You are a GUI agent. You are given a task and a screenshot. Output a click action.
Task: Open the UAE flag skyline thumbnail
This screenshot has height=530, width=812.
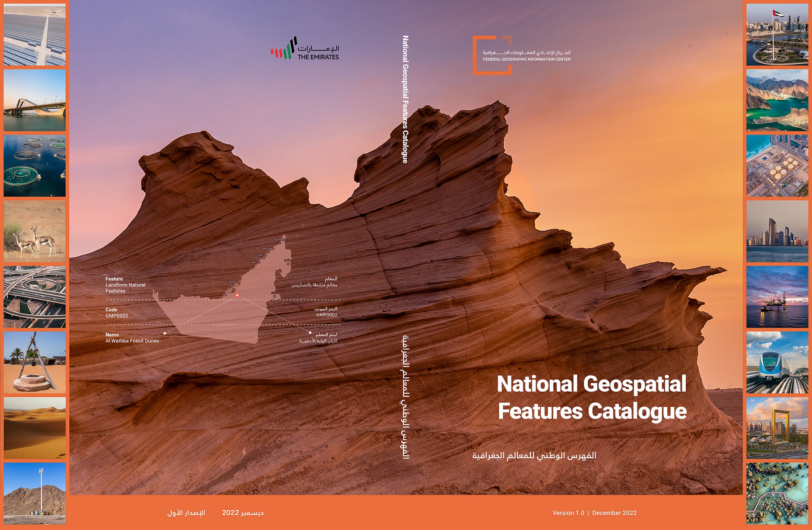click(777, 35)
